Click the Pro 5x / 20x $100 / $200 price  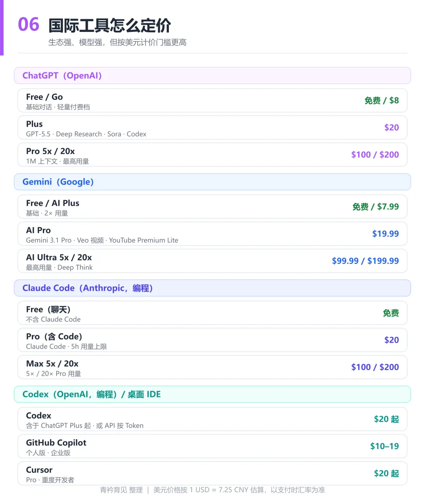coord(375,155)
